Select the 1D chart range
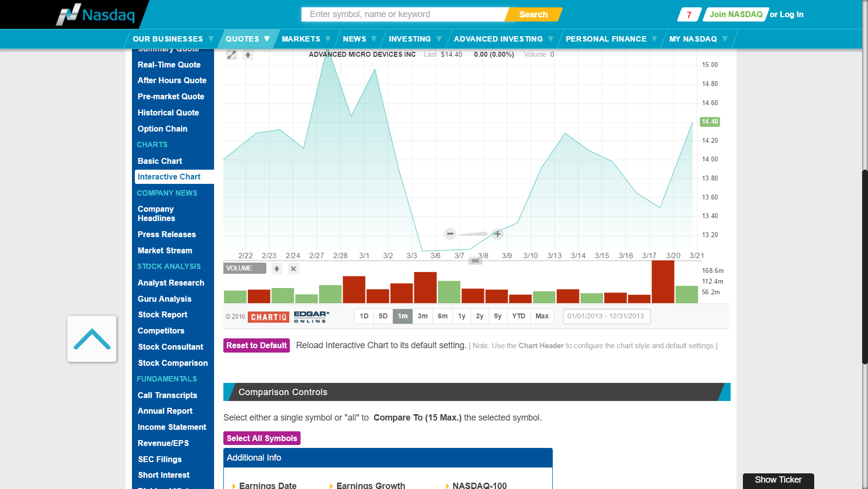This screenshot has height=489, width=868. click(364, 316)
